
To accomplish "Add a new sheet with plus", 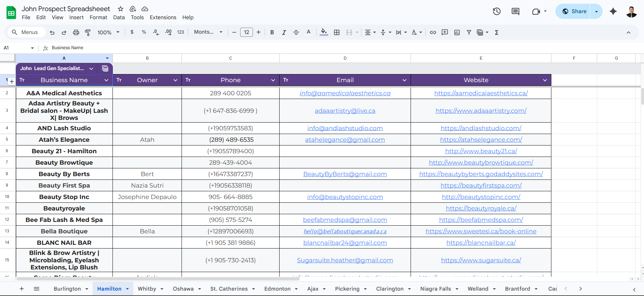I will pyautogui.click(x=22, y=289).
